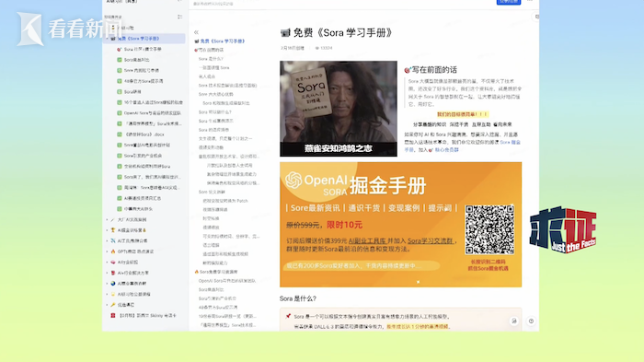Click red icon beside the 'Skinny' sidebar row

tap(113, 316)
